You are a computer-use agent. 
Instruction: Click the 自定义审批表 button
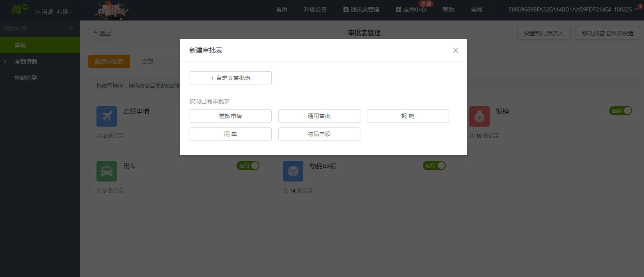point(231,78)
